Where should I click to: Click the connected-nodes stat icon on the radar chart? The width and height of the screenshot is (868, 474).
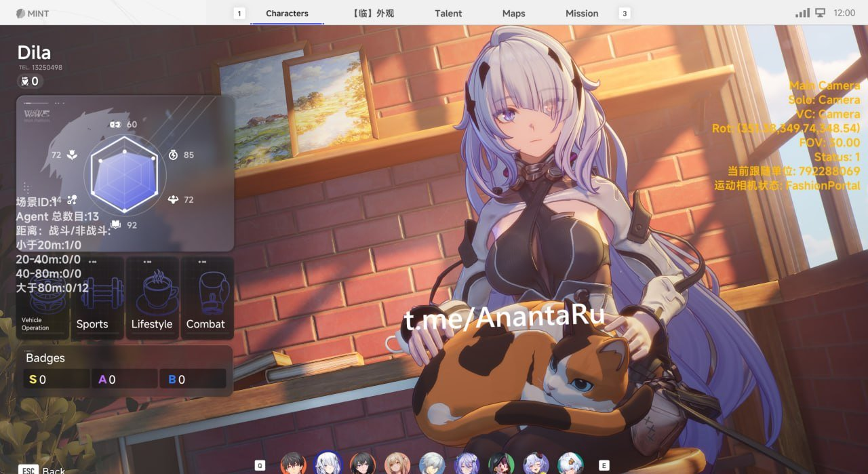point(72,199)
